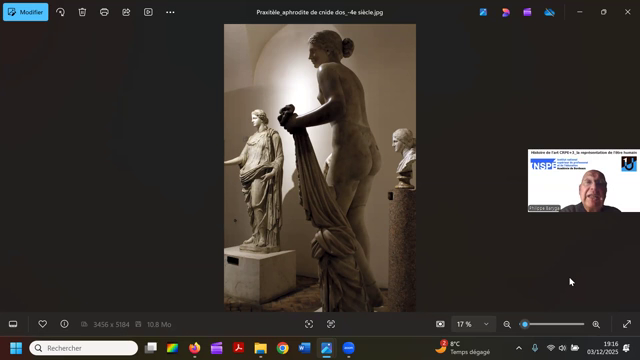Zoom out with the minus magnifier icon
This screenshot has width=640, height=360.
point(507,324)
